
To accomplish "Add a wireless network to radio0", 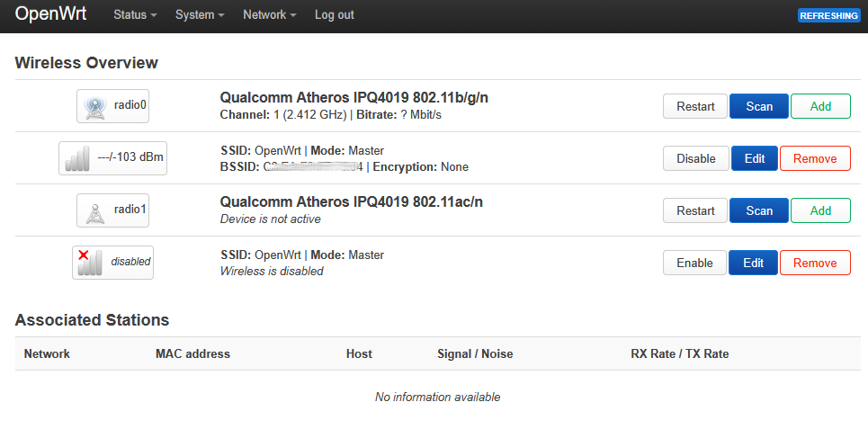I will coord(820,106).
